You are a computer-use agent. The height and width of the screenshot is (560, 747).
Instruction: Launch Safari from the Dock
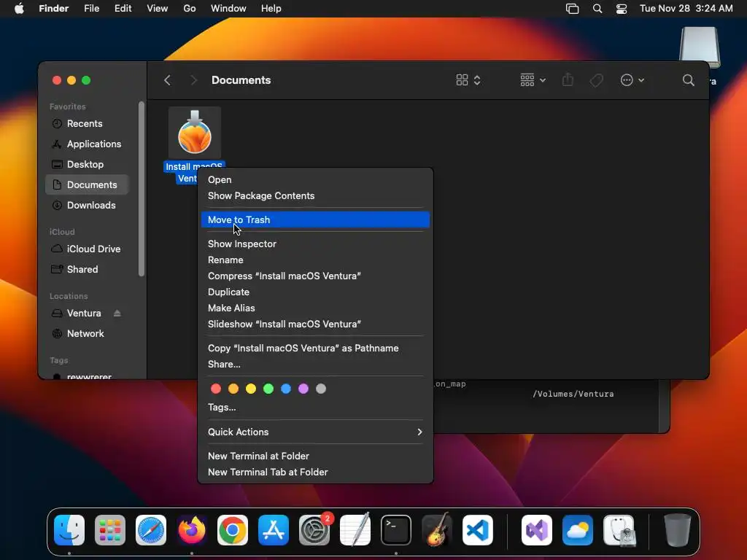tap(151, 530)
